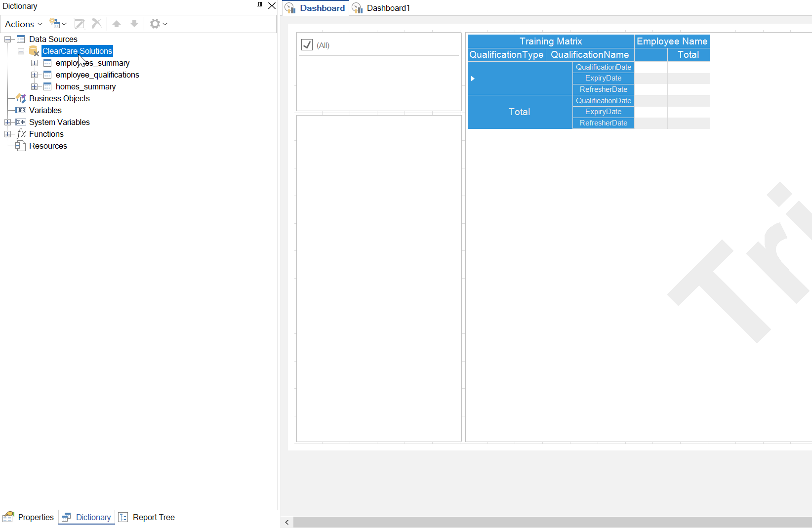Viewport: 812px width, 528px height.
Task: Open the Report Tree panel tab
Action: 147,517
